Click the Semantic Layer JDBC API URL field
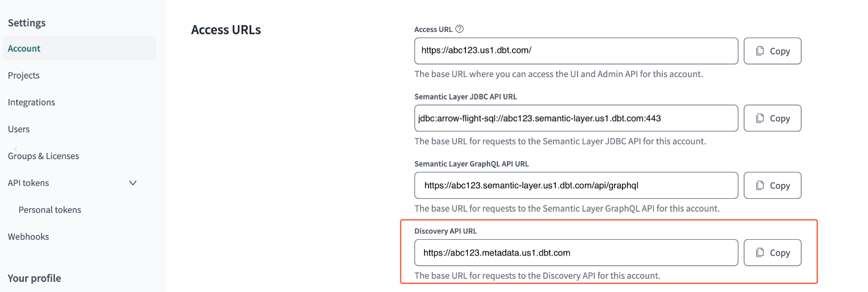Screen dimensions: 868x292 pos(576,118)
